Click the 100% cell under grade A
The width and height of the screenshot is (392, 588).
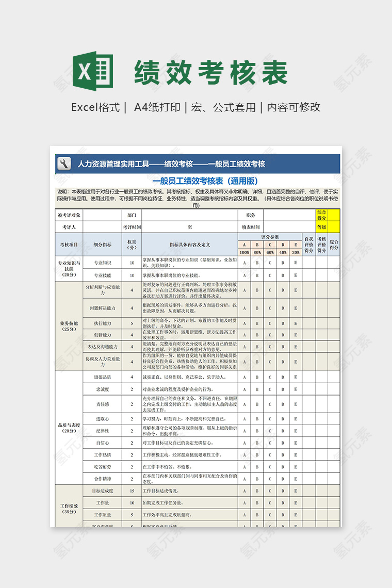tap(244, 252)
